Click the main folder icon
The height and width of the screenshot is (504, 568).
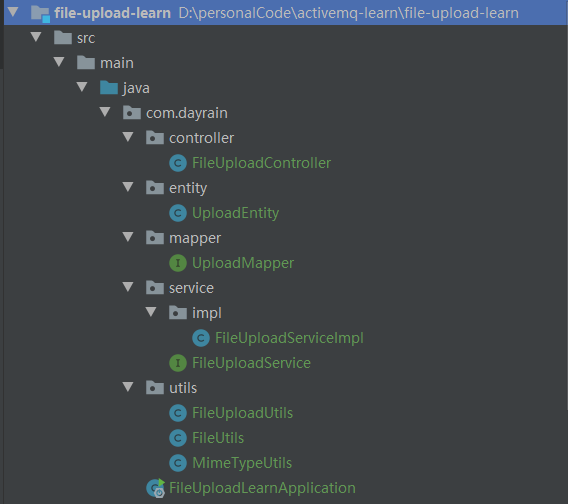pos(86,63)
